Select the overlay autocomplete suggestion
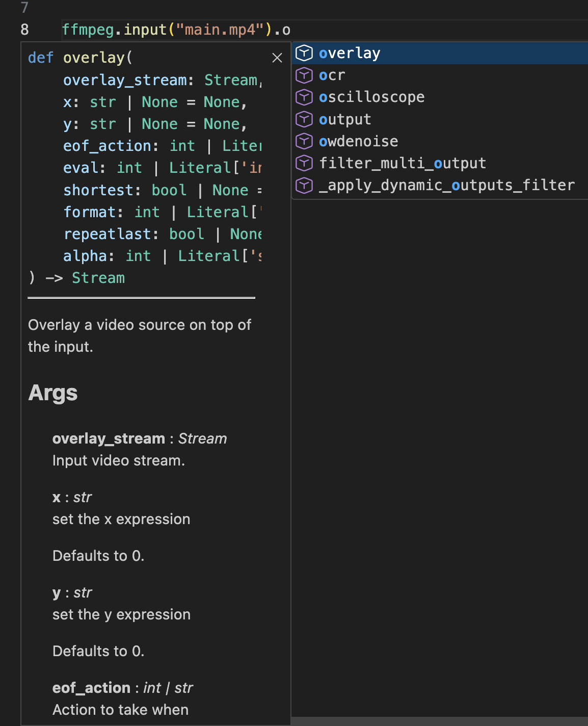 tap(440, 53)
